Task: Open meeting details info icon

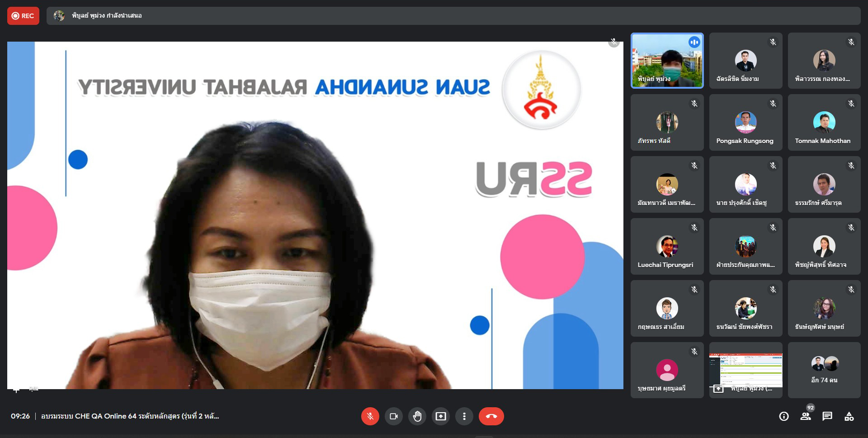Action: click(784, 416)
